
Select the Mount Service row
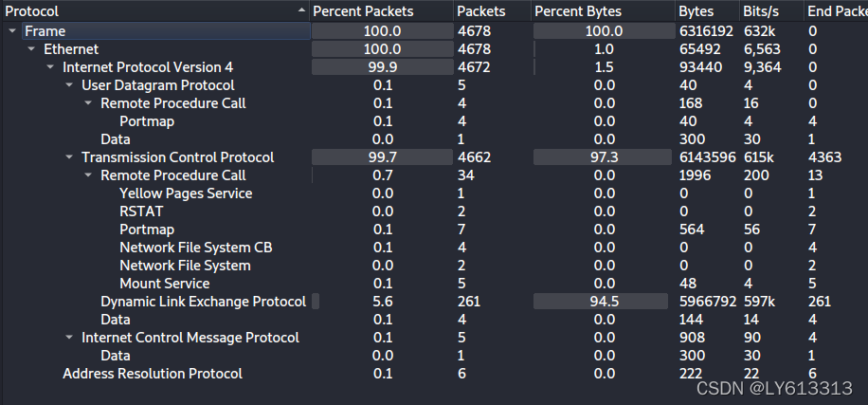pyautogui.click(x=434, y=284)
